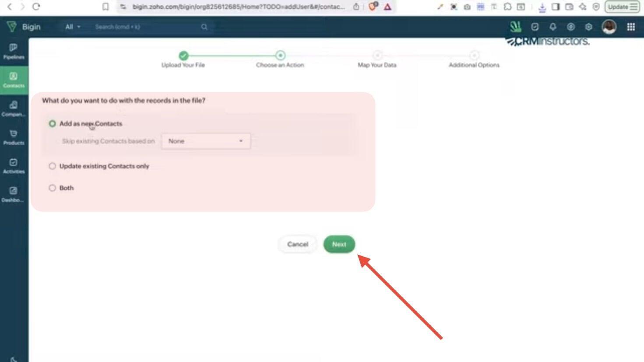Go to Products in the sidebar
Image resolution: width=644 pixels, height=362 pixels.
(x=14, y=137)
